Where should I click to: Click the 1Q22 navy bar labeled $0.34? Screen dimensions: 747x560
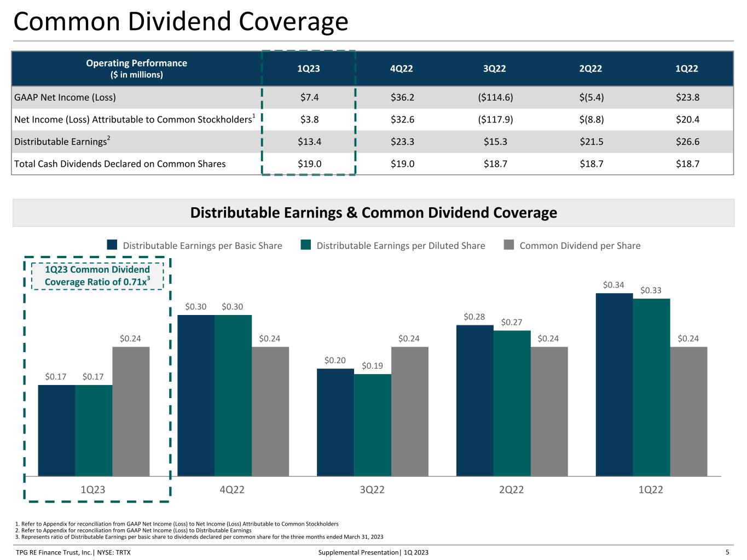click(x=614, y=384)
